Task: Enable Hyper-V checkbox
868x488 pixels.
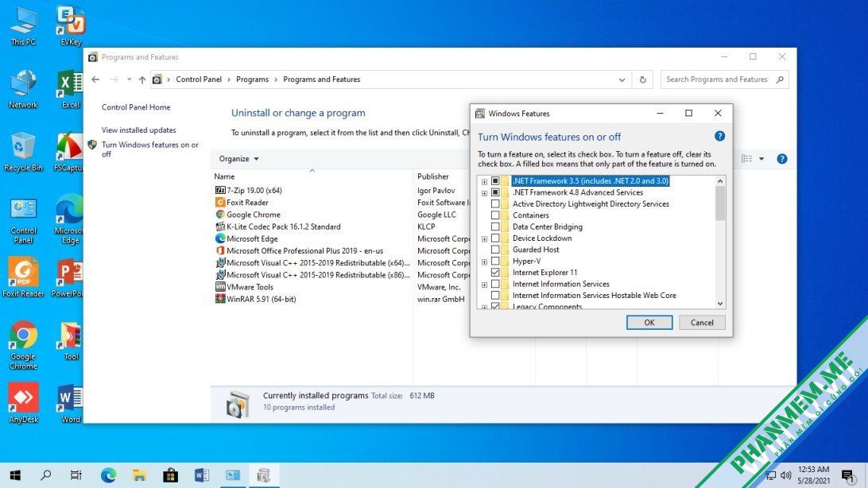Action: coord(495,261)
